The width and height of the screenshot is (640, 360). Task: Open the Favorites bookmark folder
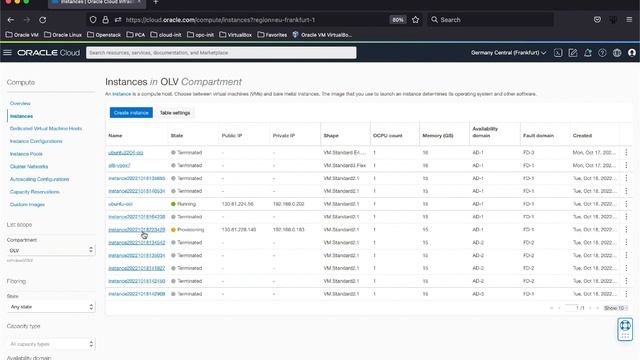[272, 35]
